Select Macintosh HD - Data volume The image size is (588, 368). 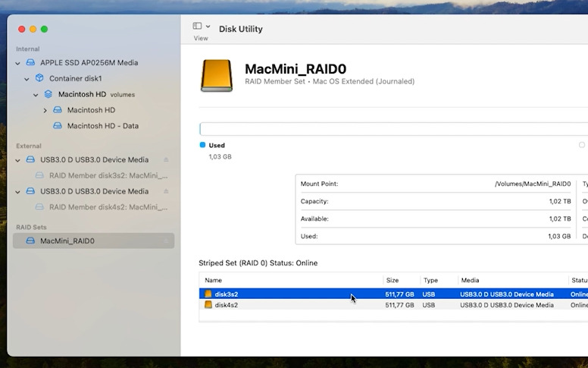click(x=103, y=126)
